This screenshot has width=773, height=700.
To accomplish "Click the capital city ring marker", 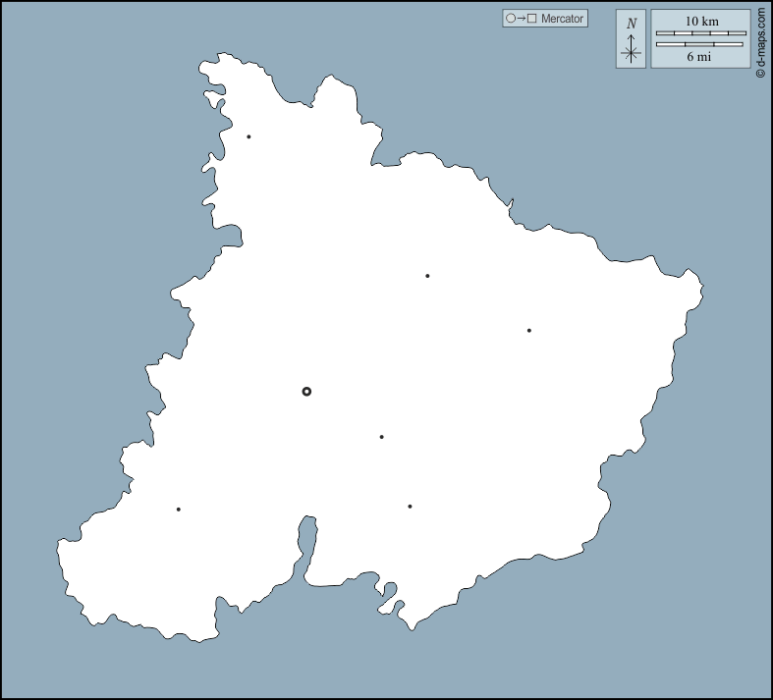I will pyautogui.click(x=306, y=391).
